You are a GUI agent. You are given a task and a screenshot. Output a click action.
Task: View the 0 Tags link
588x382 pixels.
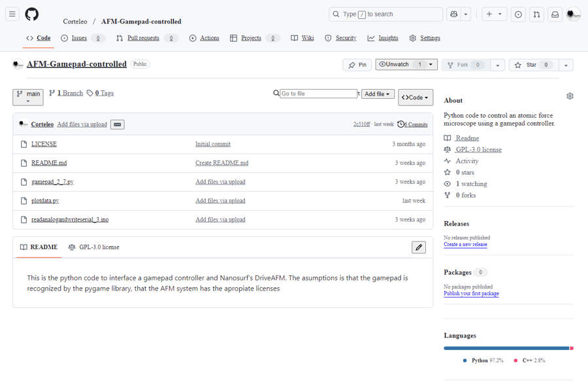[100, 93]
